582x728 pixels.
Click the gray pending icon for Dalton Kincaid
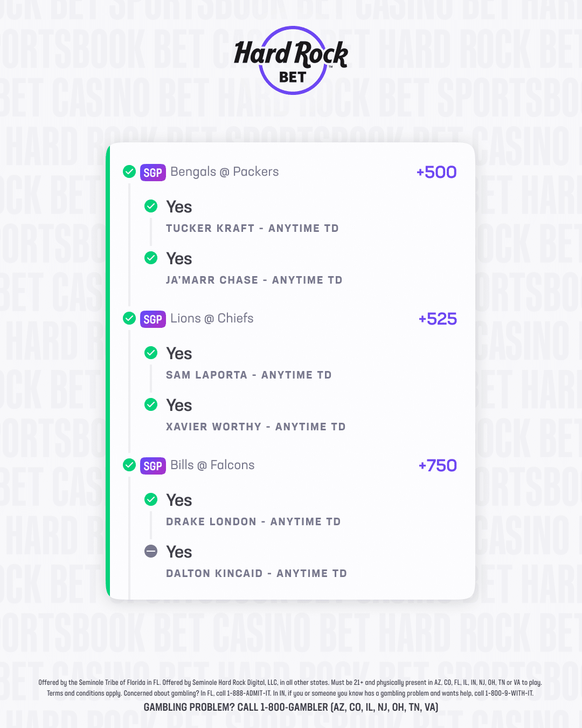[151, 551]
